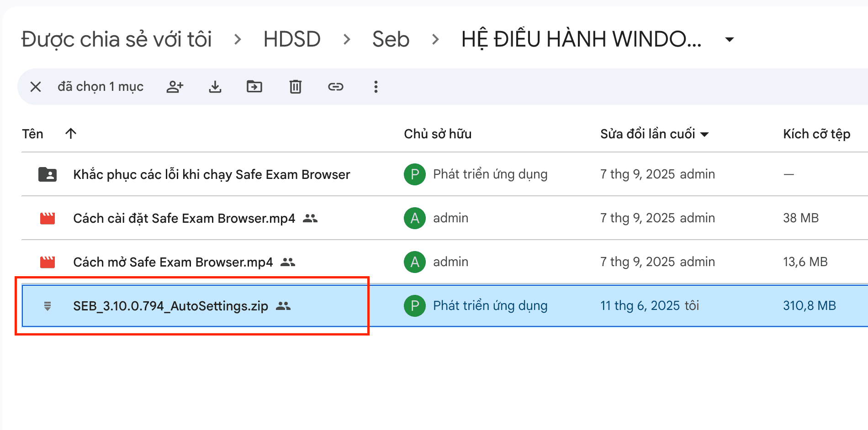The image size is (868, 430).
Task: Click the trash icon to delete
Action: pos(295,87)
